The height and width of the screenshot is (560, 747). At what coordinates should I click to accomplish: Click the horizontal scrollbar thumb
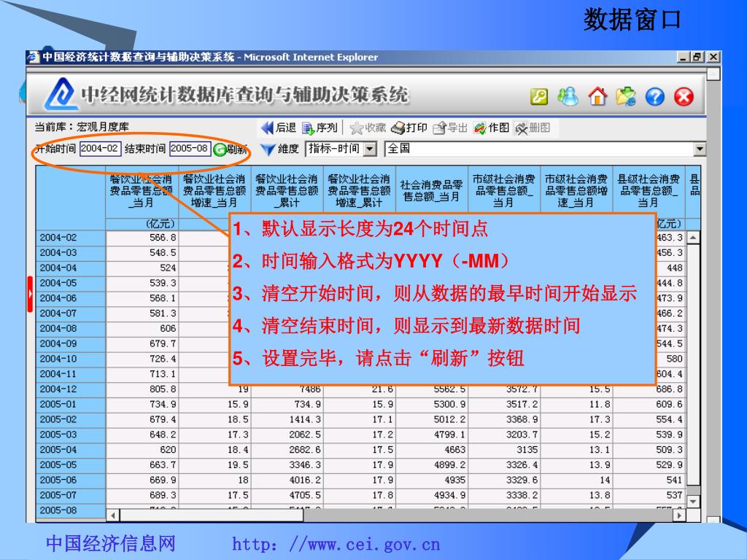coord(212,516)
